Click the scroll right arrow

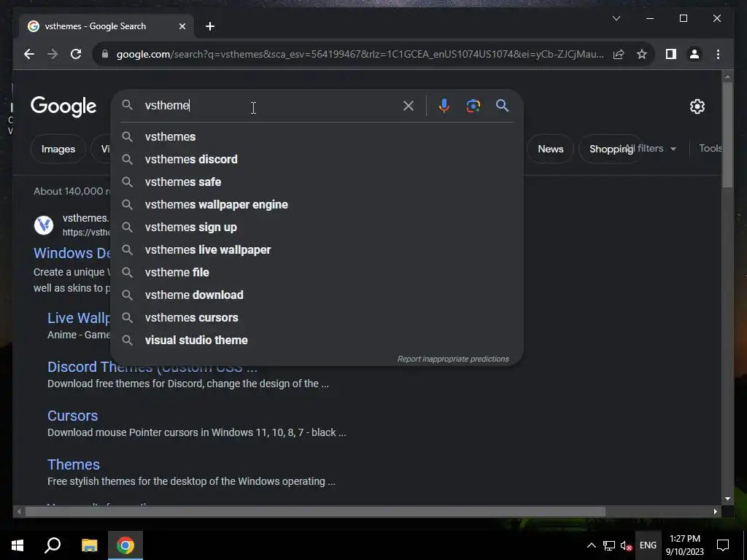point(716,512)
